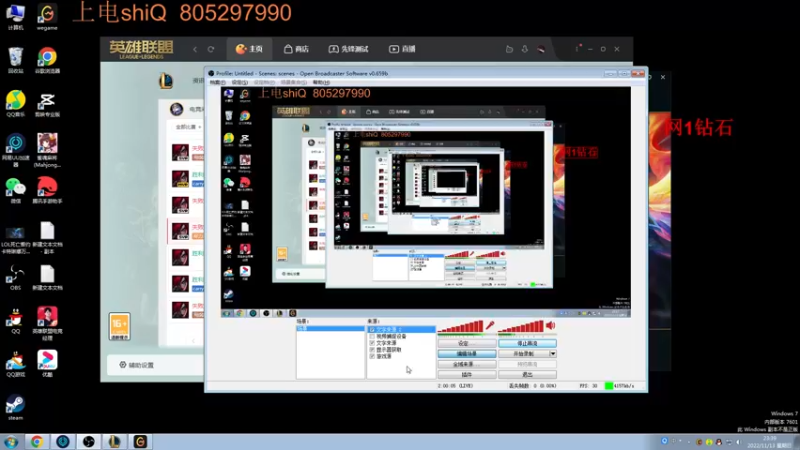Enable the 视频捕捉设备 source checkbox
The image size is (800, 450).
pos(372,337)
